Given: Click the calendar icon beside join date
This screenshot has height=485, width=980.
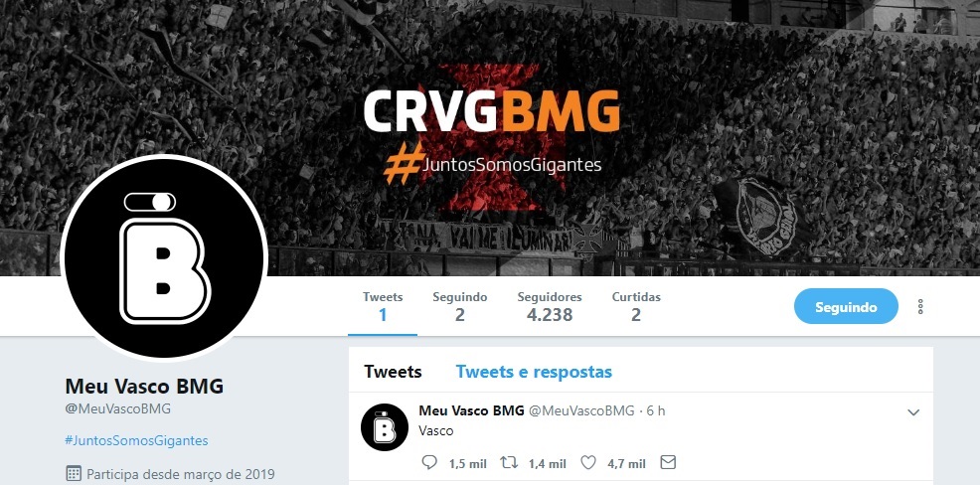Looking at the screenshot, I should (x=74, y=473).
